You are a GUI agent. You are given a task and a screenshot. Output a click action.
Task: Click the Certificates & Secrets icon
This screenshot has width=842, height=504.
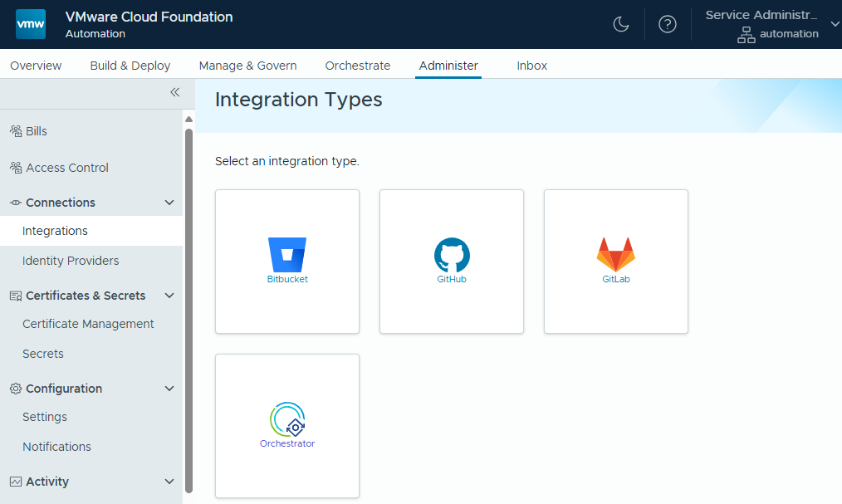click(16, 296)
